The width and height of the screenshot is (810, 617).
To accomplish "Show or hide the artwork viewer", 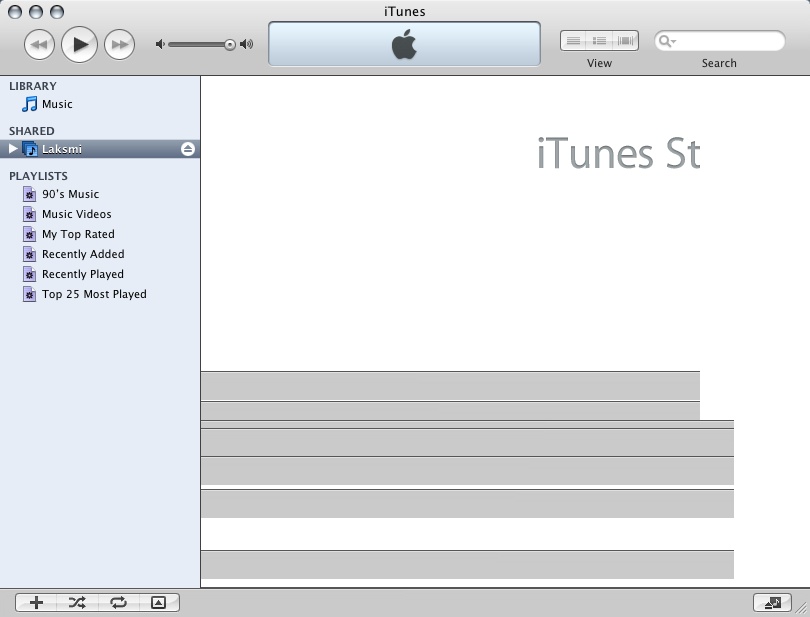I will click(x=159, y=603).
